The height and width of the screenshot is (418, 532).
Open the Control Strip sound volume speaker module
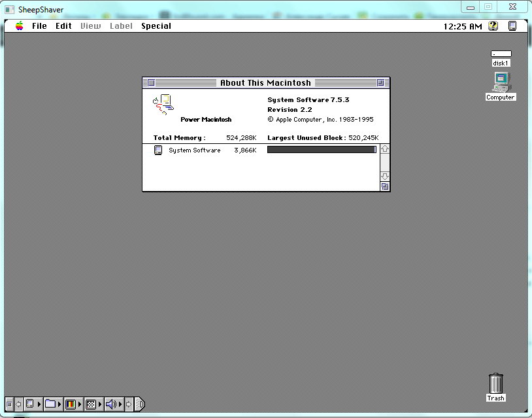114,404
